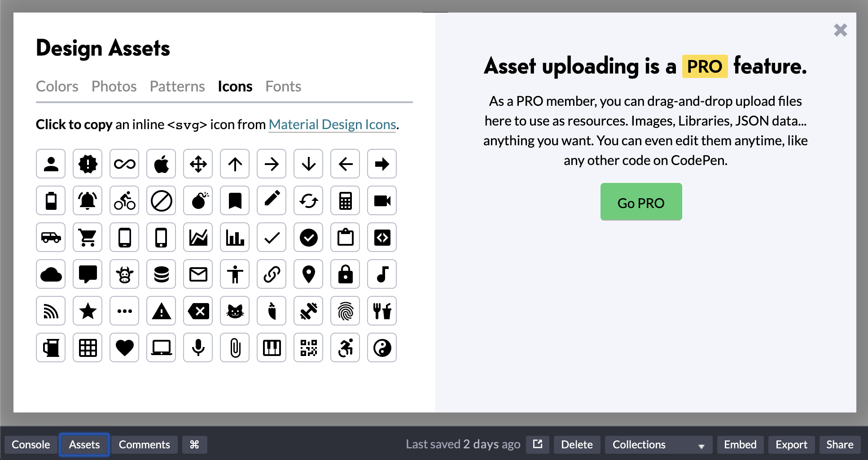868x460 pixels.
Task: Copy the QR code icon
Action: click(308, 347)
